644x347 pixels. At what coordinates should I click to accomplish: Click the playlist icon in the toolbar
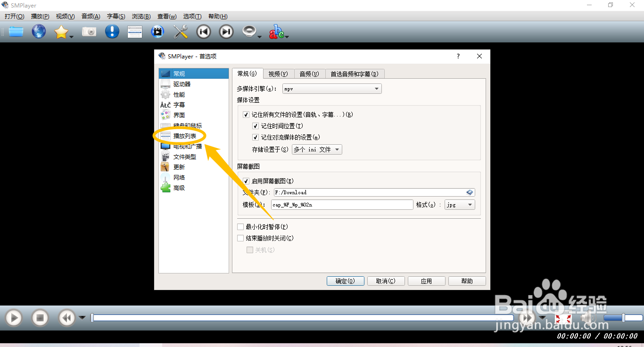click(x=134, y=31)
